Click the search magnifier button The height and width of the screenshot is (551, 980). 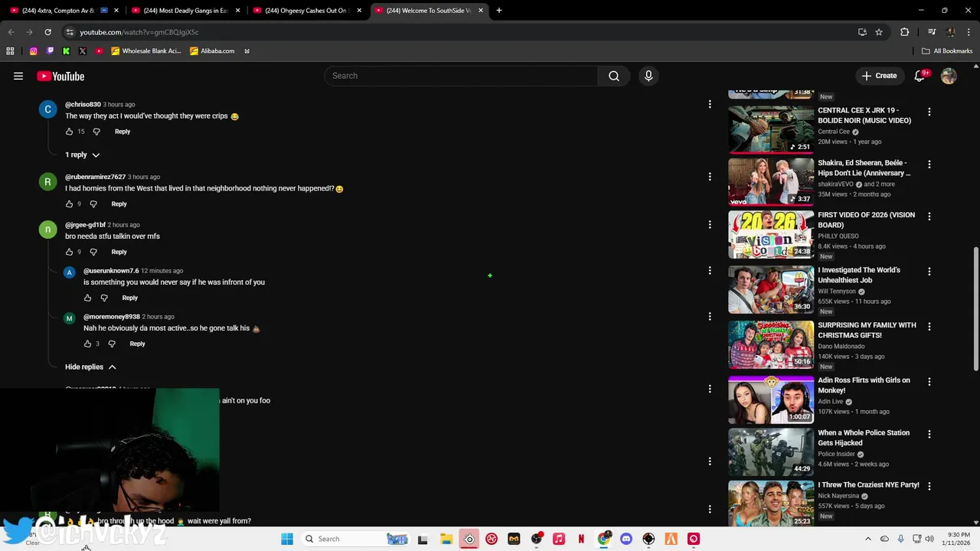coord(613,76)
